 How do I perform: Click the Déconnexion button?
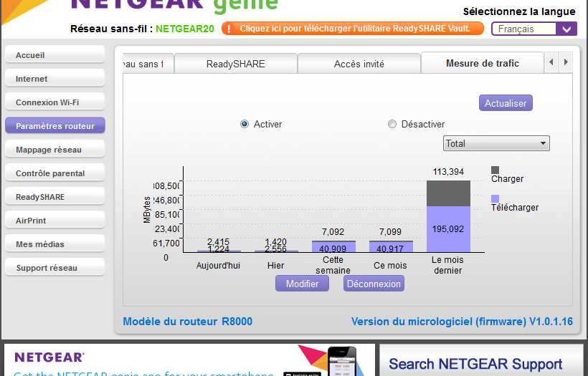(373, 284)
